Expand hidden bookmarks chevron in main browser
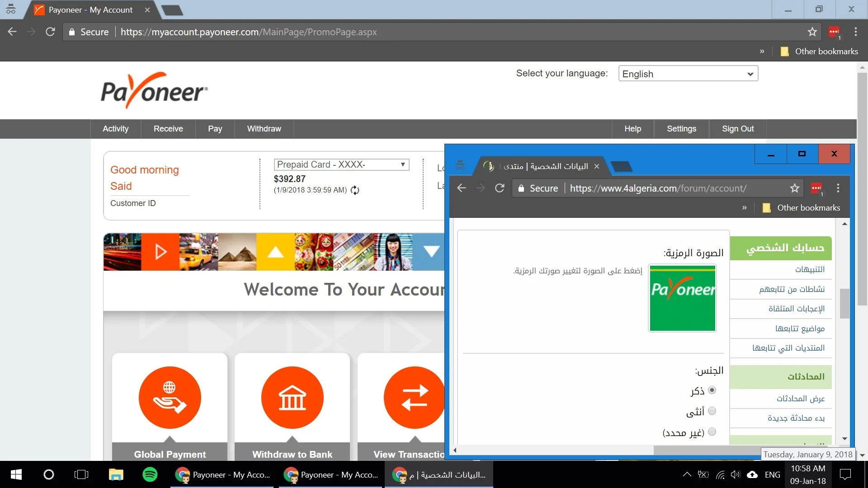This screenshot has width=868, height=488. pyautogui.click(x=762, y=52)
